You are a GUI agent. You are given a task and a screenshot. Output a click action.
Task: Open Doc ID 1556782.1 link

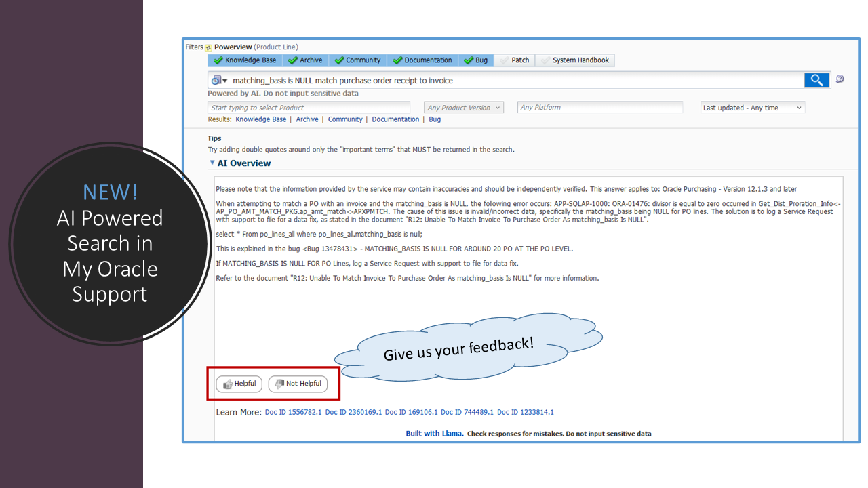pyautogui.click(x=293, y=412)
